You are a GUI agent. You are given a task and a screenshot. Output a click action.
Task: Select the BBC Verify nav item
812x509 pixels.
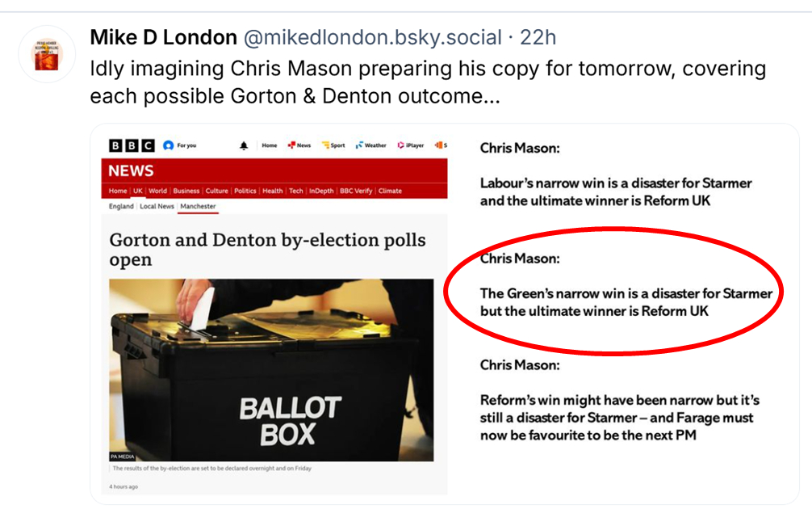click(x=356, y=191)
